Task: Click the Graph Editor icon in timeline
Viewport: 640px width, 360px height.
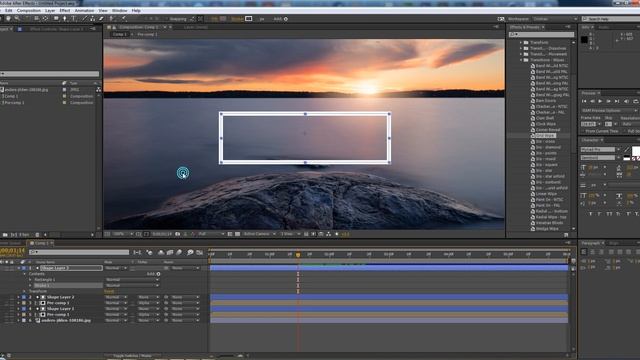Action: tap(200, 253)
